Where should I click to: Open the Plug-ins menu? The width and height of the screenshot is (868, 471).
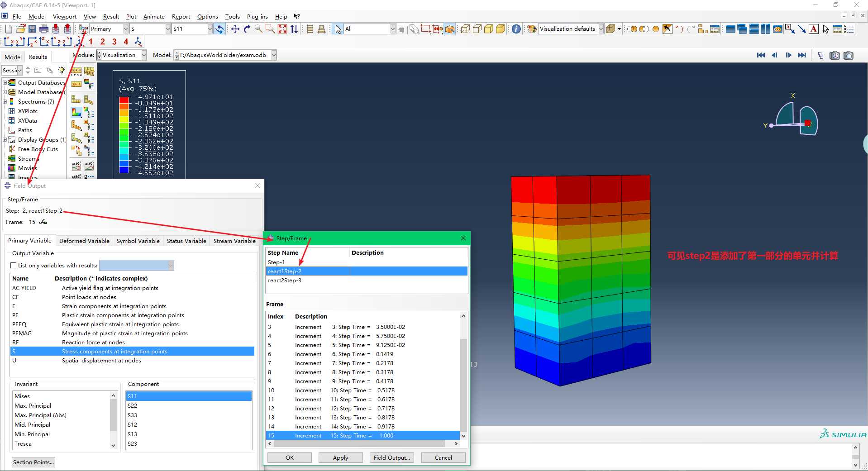pos(257,17)
